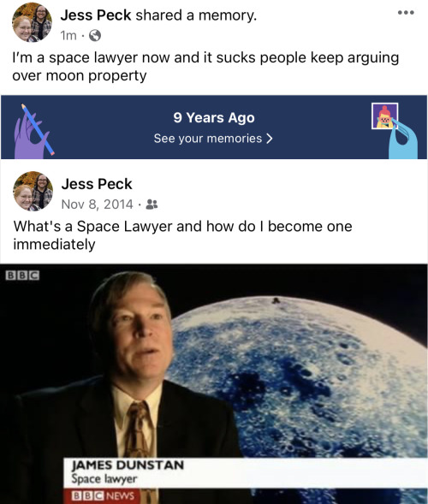Click the globe public privacy icon

(x=95, y=35)
